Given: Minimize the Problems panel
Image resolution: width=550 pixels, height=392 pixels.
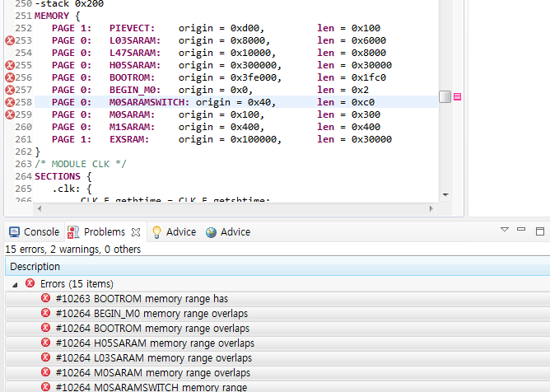Looking at the screenshot, I should click(x=521, y=229).
